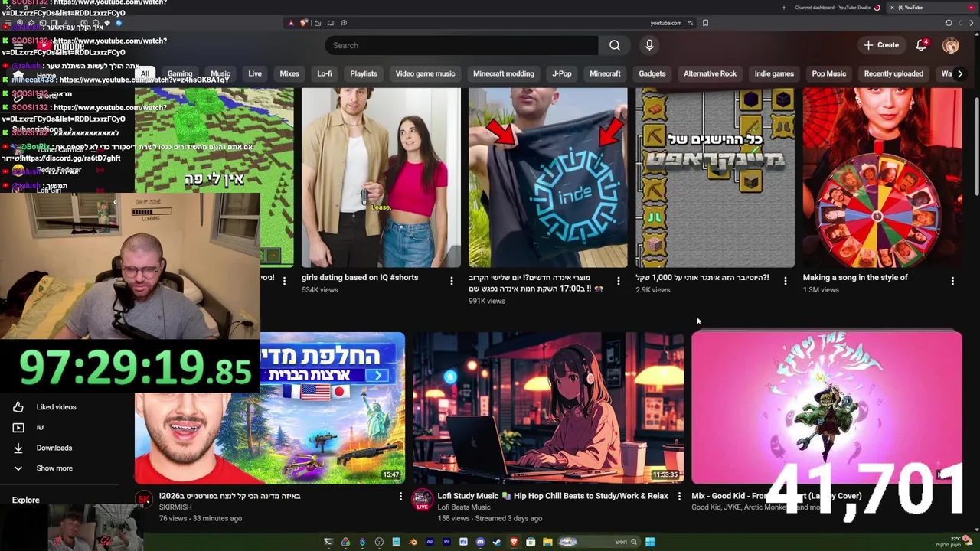
Task: Select the Playlists filter chip
Action: point(364,73)
